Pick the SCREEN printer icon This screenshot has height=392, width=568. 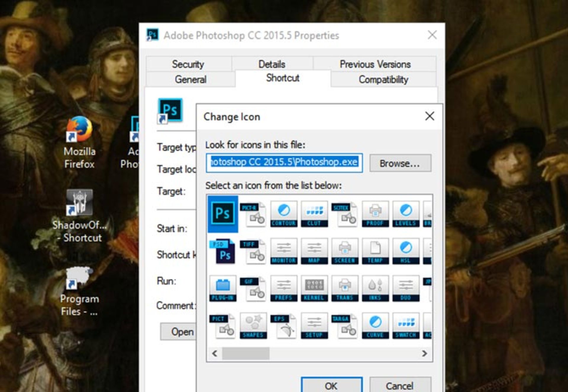click(x=345, y=251)
